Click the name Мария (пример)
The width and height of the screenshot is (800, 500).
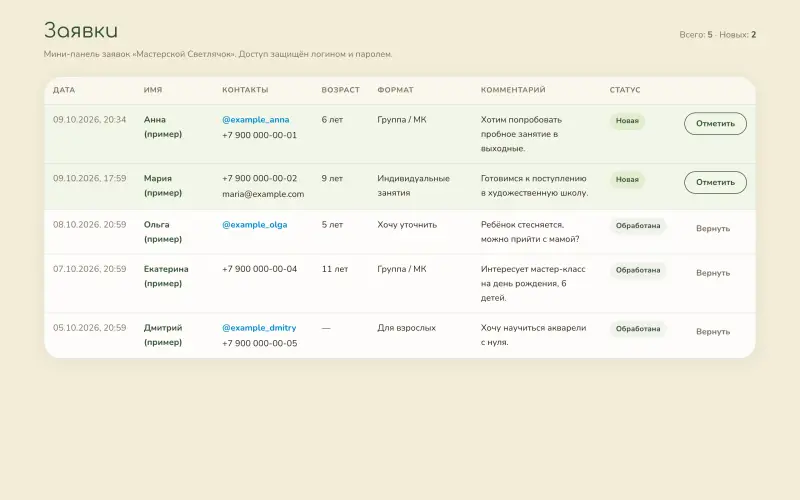click(x=163, y=185)
